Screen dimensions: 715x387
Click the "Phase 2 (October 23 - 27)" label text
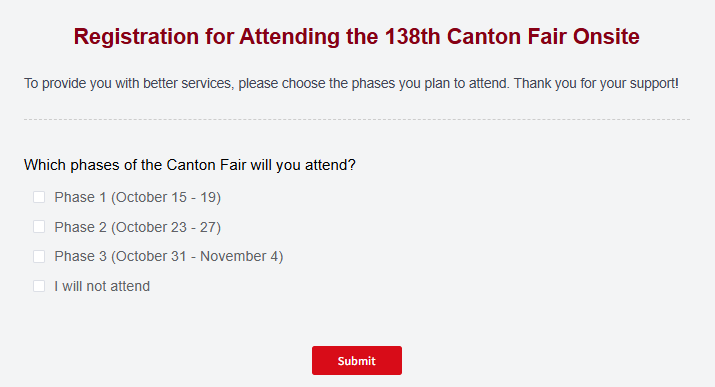pyautogui.click(x=138, y=227)
